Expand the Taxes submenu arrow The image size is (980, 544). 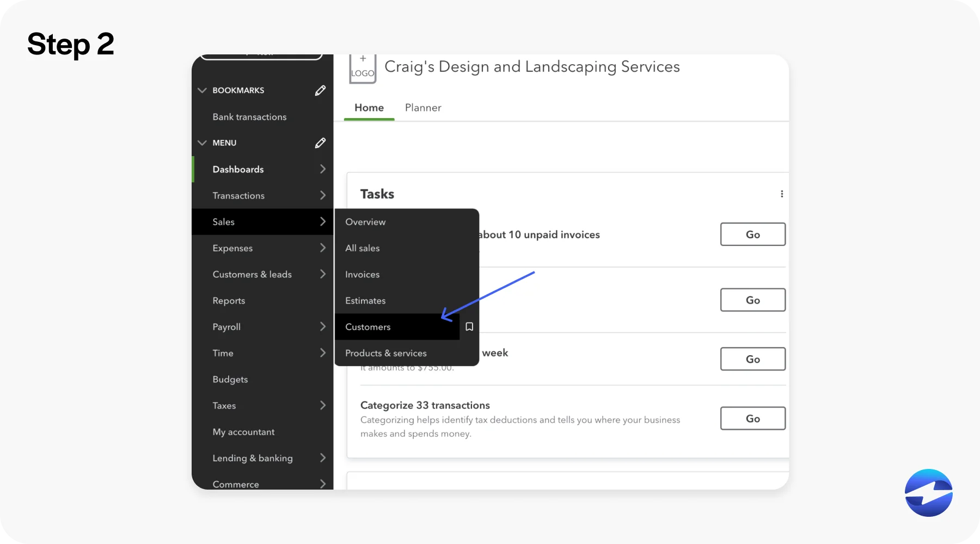coord(323,405)
